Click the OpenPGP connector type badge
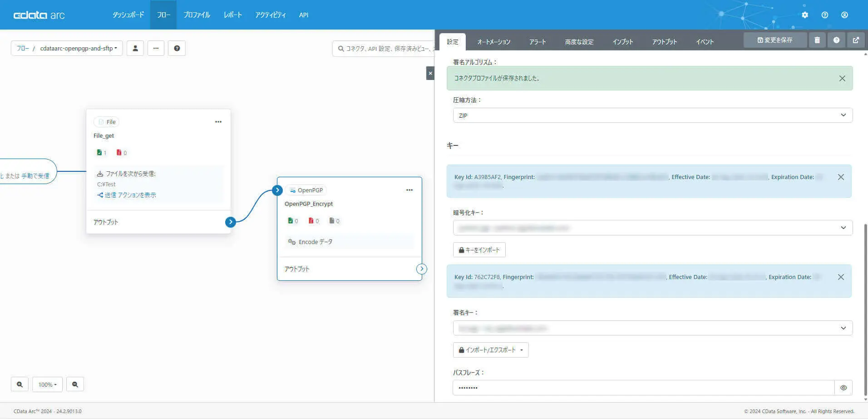The width and height of the screenshot is (868, 419). click(306, 190)
